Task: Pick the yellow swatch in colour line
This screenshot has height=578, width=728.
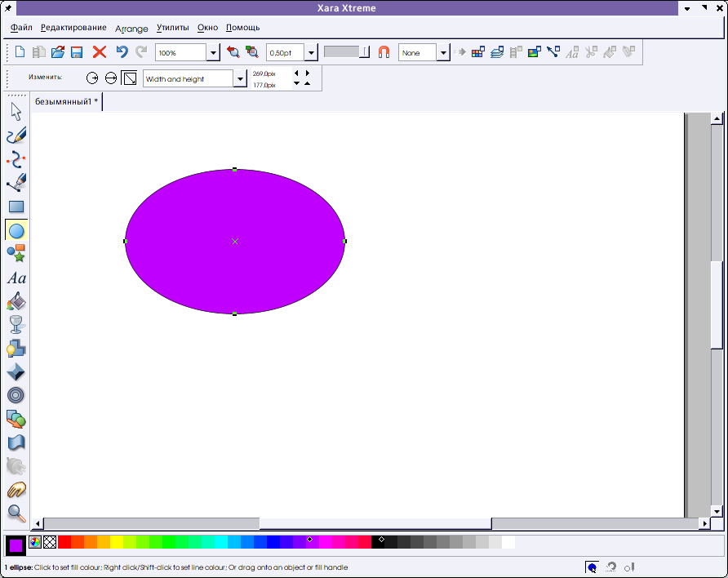Action: [x=117, y=542]
